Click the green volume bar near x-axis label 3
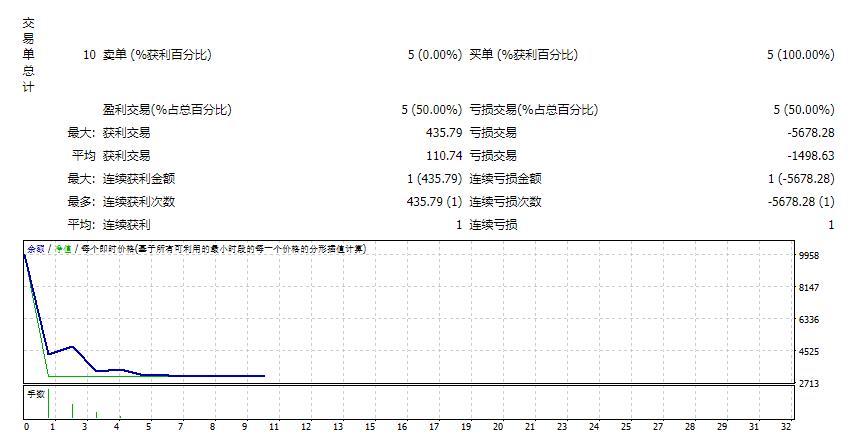 96,415
